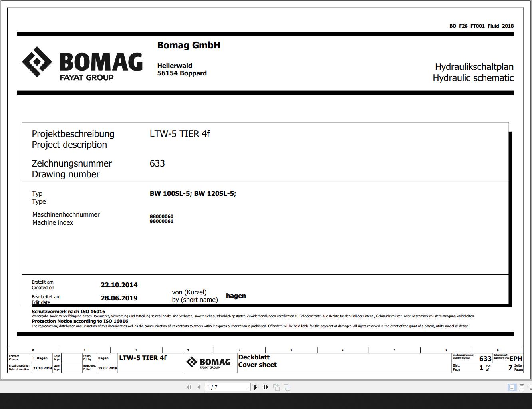Click the text 'LTW-5 TIER 4f' in project description
Screen dimensions: 532x409
[x=180, y=134]
